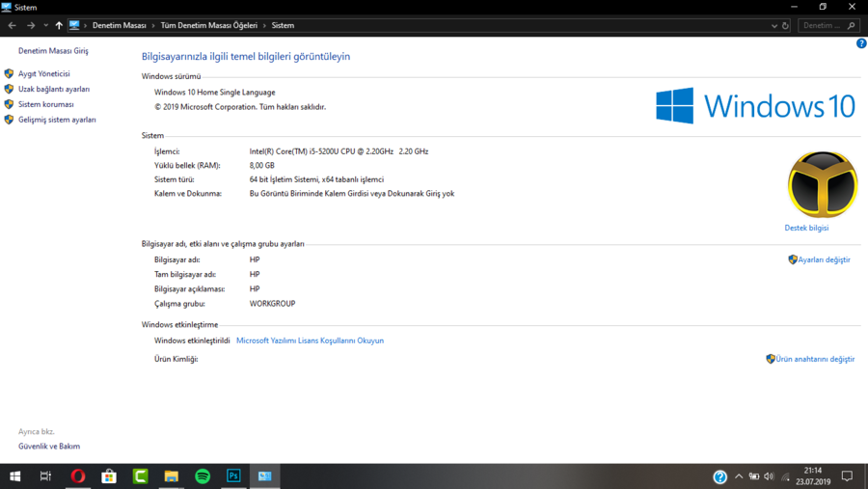This screenshot has width=868, height=489.
Task: Open recent locations dropdown arrow
Action: (46, 25)
